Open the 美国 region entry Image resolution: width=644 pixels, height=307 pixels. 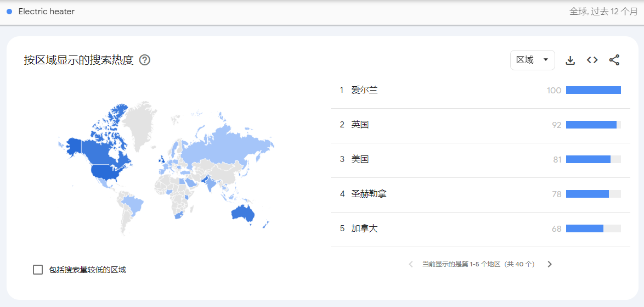point(360,159)
